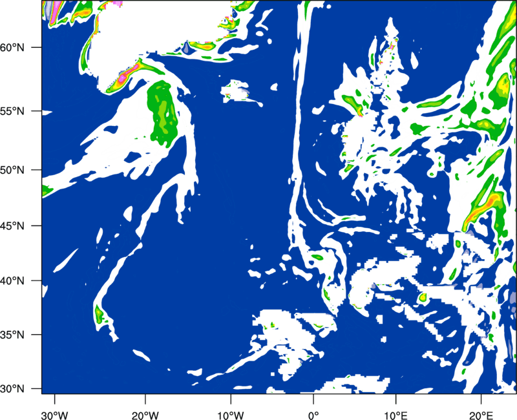Click the 10°W longitude label

(x=231, y=415)
